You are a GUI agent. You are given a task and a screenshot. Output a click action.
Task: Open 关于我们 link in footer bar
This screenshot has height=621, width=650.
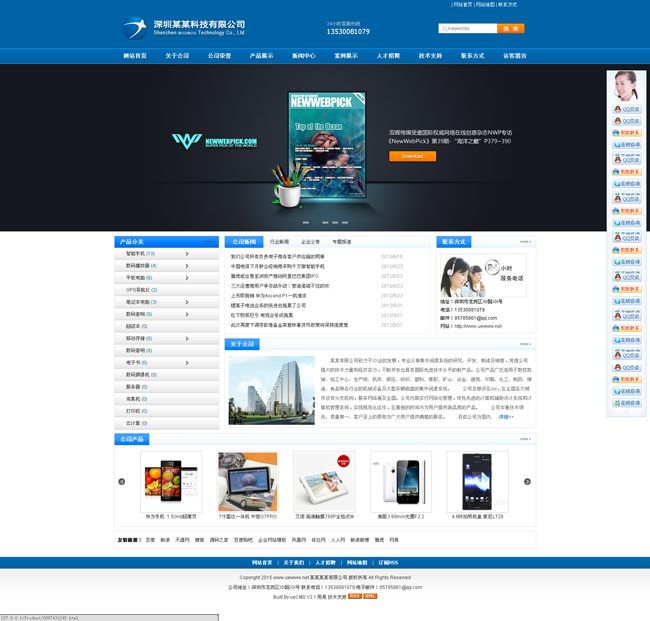(293, 563)
